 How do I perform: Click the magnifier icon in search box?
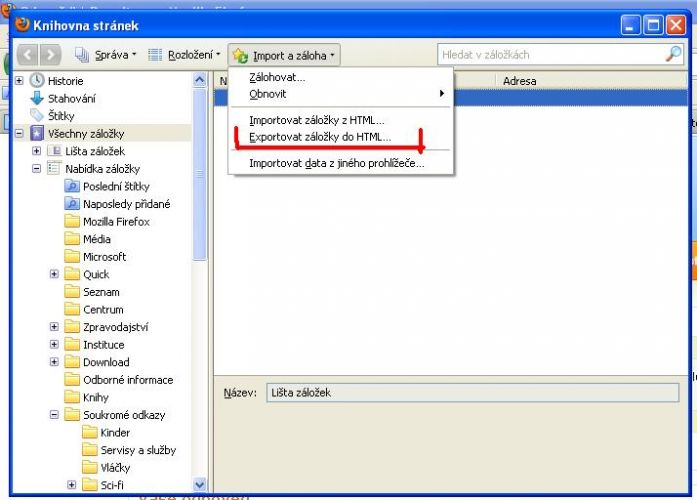click(673, 54)
